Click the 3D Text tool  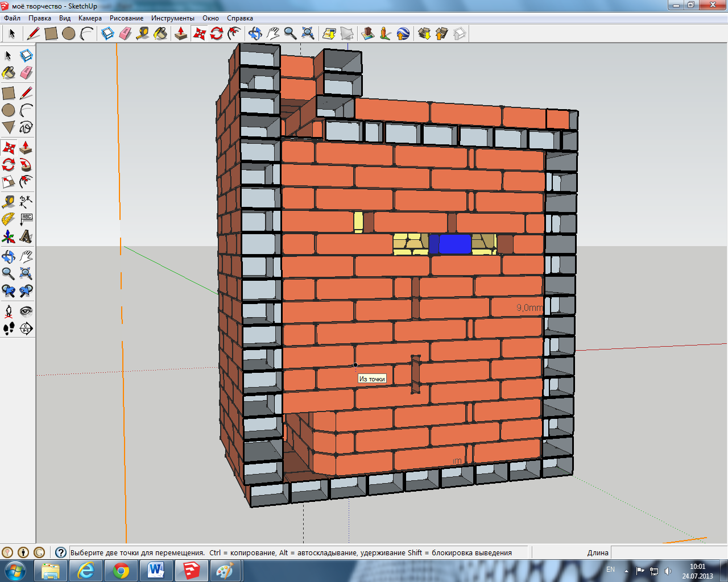[26, 236]
